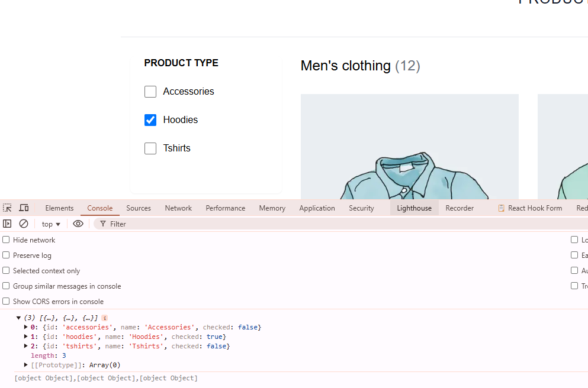The width and height of the screenshot is (588, 388).
Task: Clear the console with the clear icon
Action: (x=24, y=224)
